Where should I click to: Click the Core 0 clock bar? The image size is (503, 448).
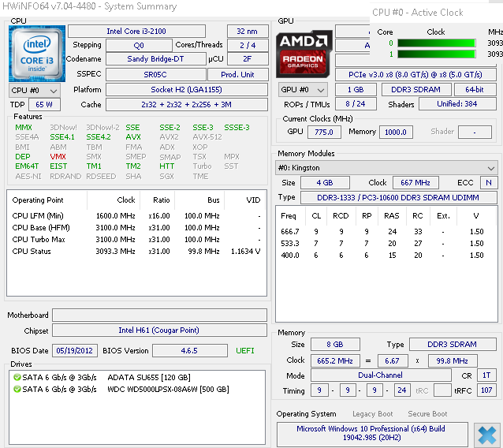(x=436, y=43)
